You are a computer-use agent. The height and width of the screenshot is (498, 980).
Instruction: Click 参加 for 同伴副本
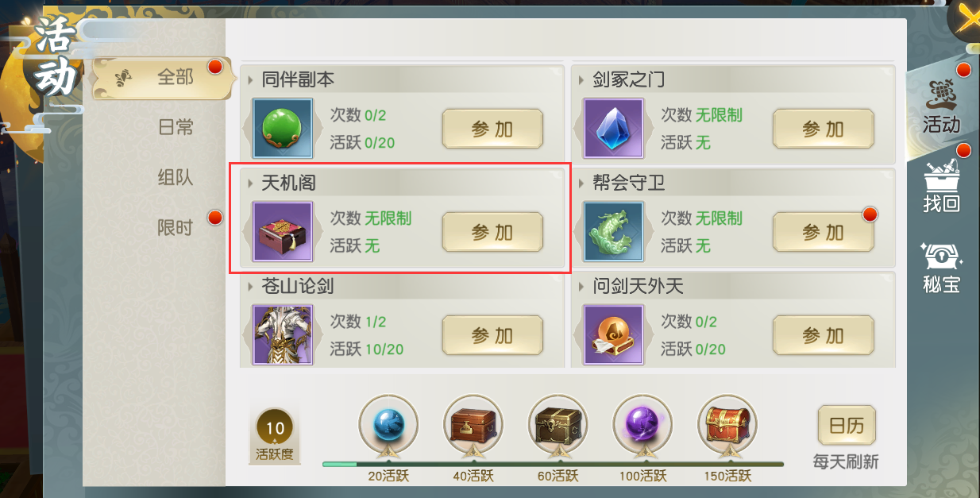tap(492, 129)
